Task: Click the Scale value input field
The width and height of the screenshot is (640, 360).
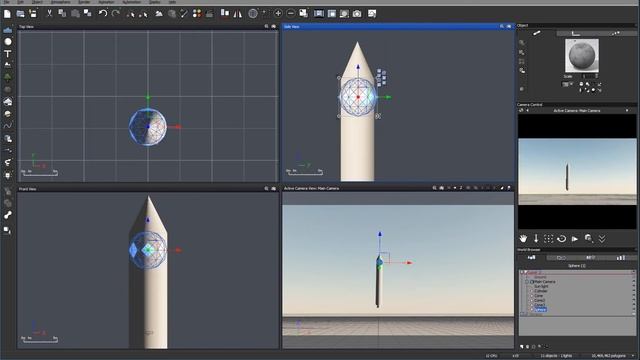Action: pyautogui.click(x=588, y=76)
